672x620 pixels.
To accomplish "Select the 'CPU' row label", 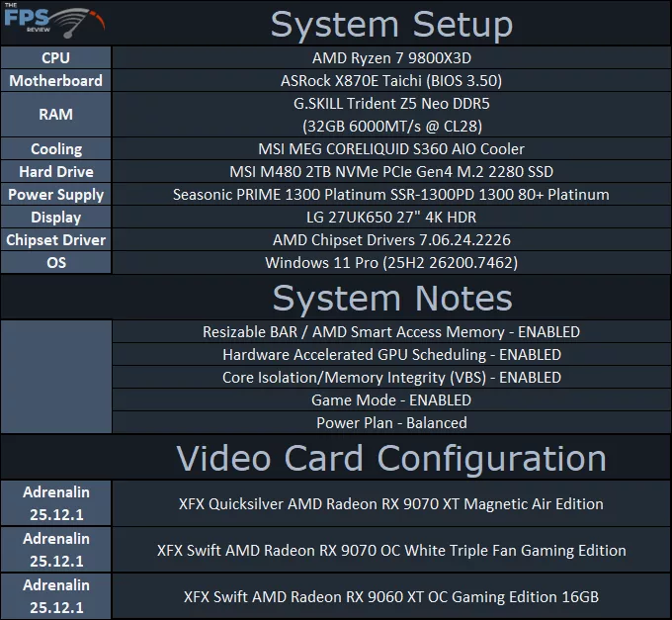I will tap(55, 58).
